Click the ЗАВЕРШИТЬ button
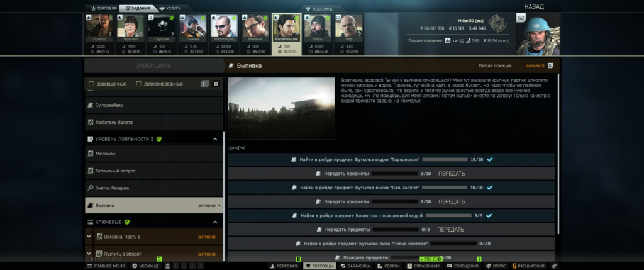 tap(153, 65)
